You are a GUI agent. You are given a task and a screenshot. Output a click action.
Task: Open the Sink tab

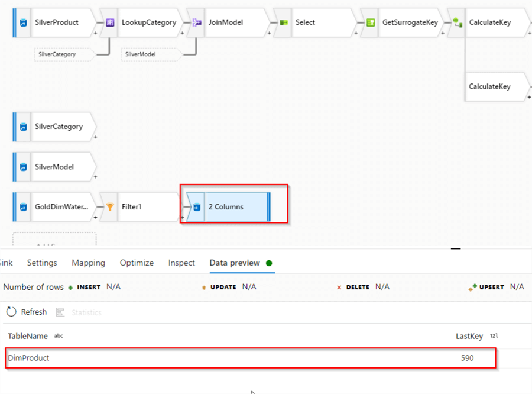(x=6, y=263)
